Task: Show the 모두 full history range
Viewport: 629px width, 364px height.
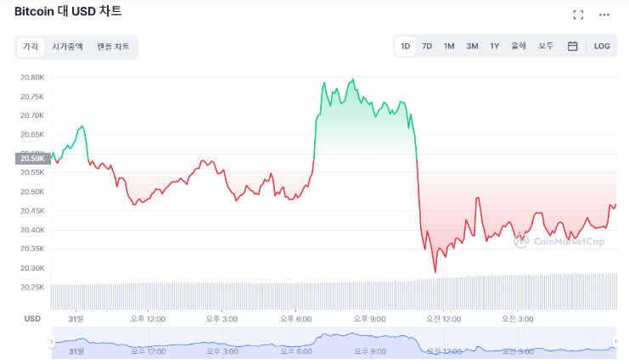Action: pos(546,47)
